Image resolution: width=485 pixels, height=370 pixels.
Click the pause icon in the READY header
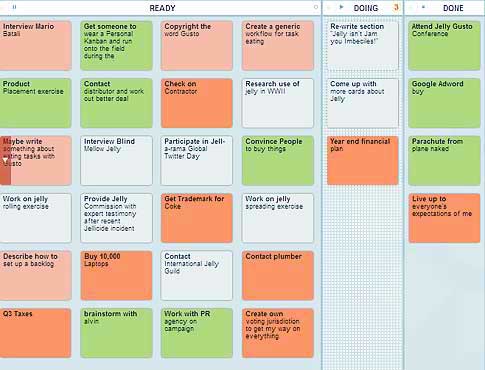point(14,7)
